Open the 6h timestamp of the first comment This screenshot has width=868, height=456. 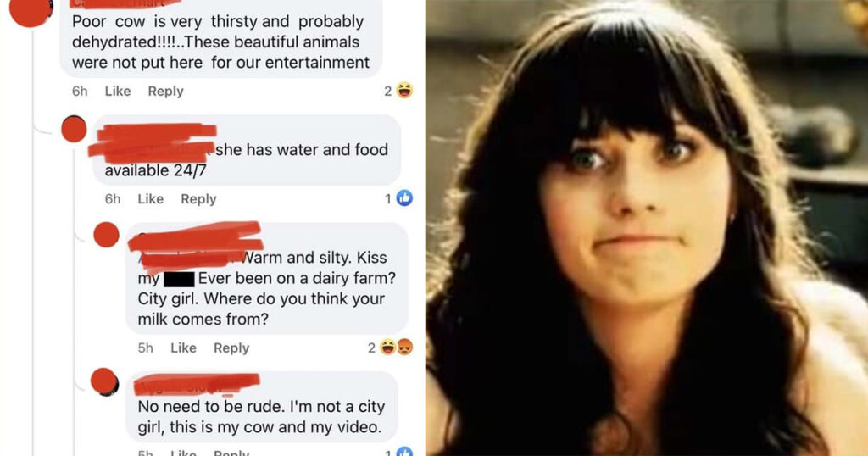(80, 91)
